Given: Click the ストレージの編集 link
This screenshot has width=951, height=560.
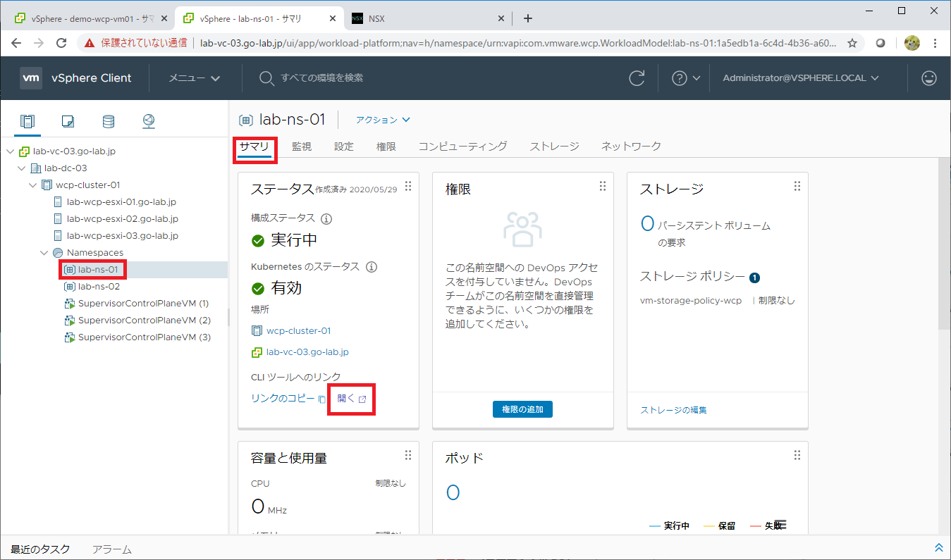Looking at the screenshot, I should [x=673, y=410].
